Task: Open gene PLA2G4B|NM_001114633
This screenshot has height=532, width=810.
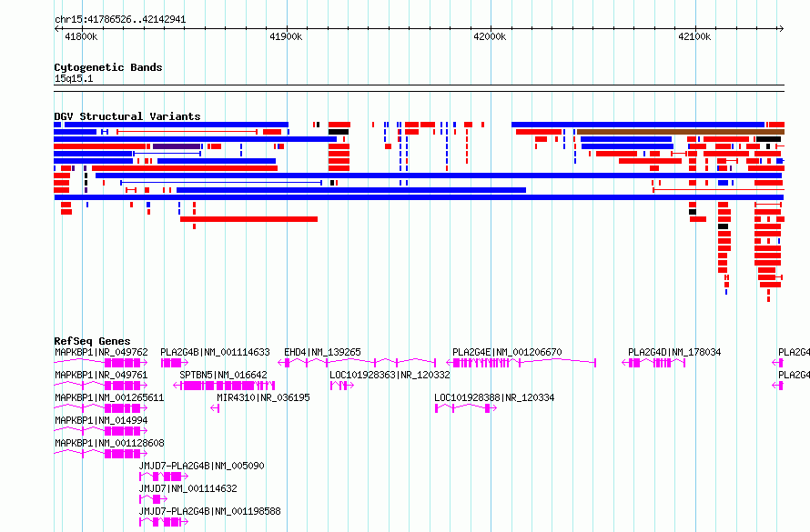Action: [215, 352]
